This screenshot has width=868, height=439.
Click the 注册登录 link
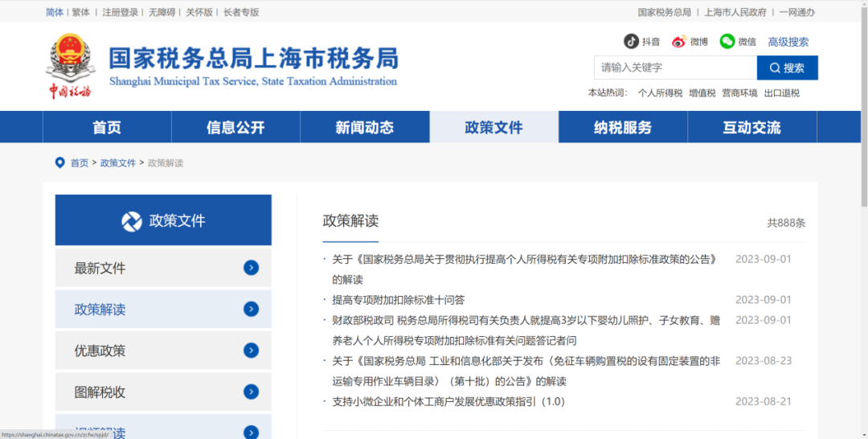click(120, 12)
